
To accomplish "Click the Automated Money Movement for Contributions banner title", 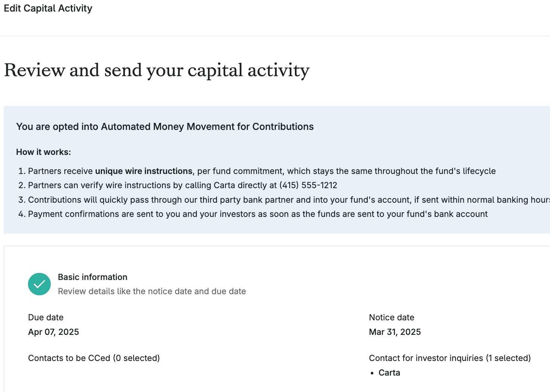I will point(165,127).
